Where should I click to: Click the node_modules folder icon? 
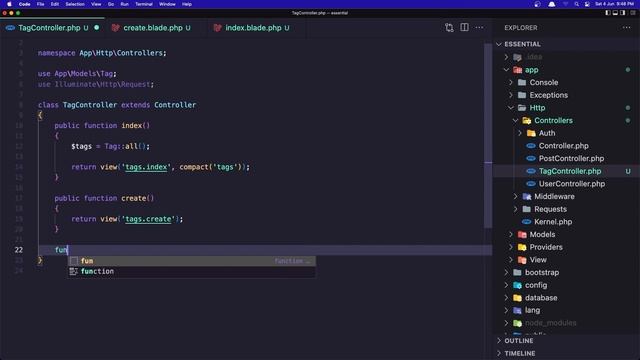(518, 323)
